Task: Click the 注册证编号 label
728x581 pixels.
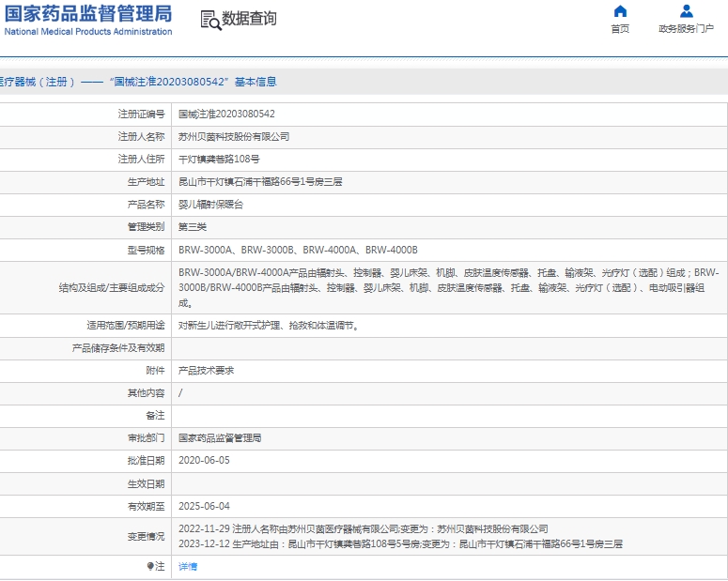Action: click(x=141, y=115)
